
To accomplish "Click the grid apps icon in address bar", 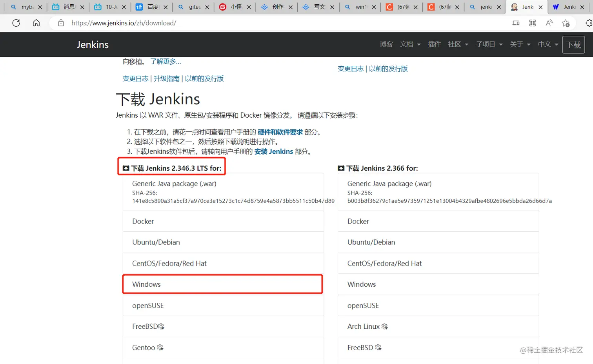I will [533, 23].
